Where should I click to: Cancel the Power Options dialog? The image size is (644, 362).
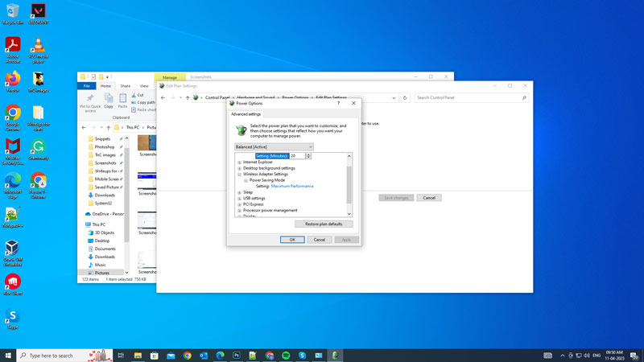point(319,240)
